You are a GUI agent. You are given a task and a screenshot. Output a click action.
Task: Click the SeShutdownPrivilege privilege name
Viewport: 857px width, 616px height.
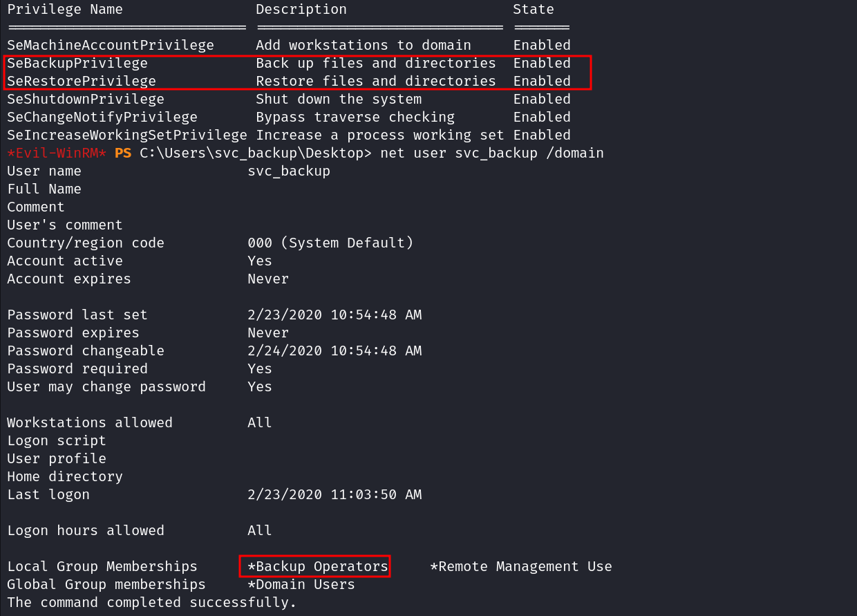86,99
